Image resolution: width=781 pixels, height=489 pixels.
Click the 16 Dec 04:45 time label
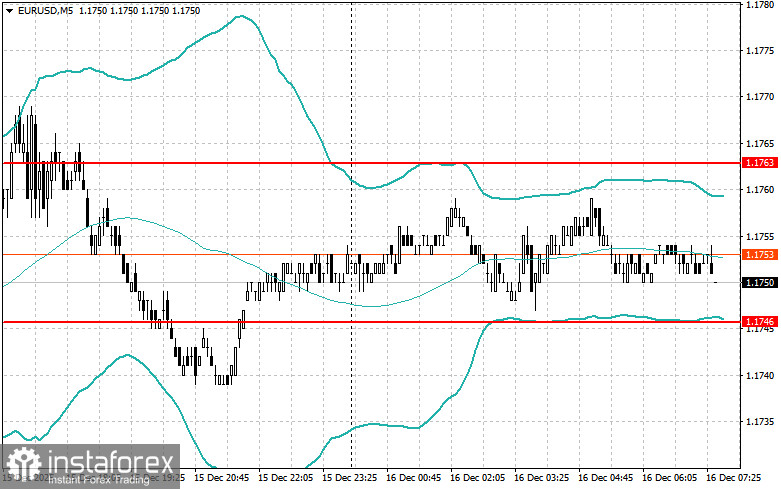point(605,478)
